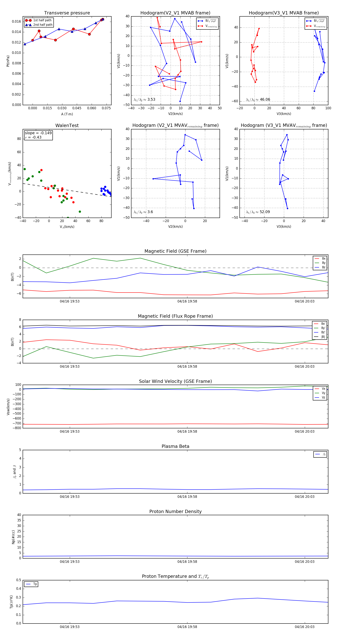Image resolution: width=351 pixels, height=644 pixels.
Task: Click the eigenvalue ratio annotation '3.6'
Action: point(143,212)
